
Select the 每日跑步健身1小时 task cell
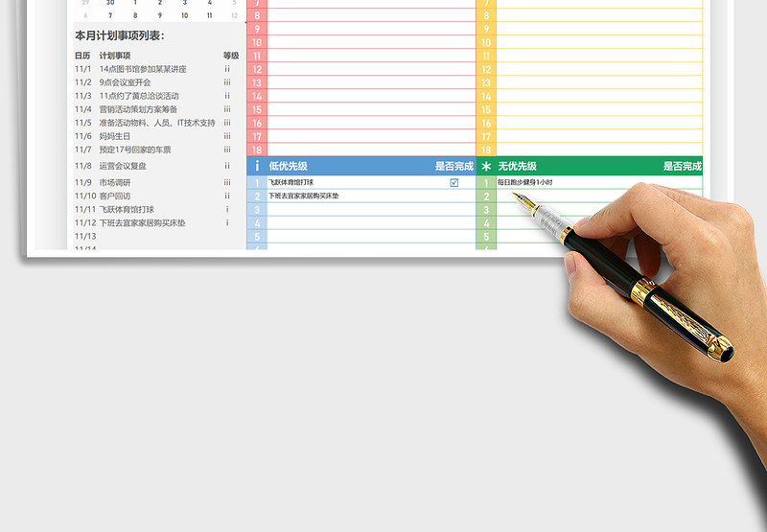pos(525,182)
